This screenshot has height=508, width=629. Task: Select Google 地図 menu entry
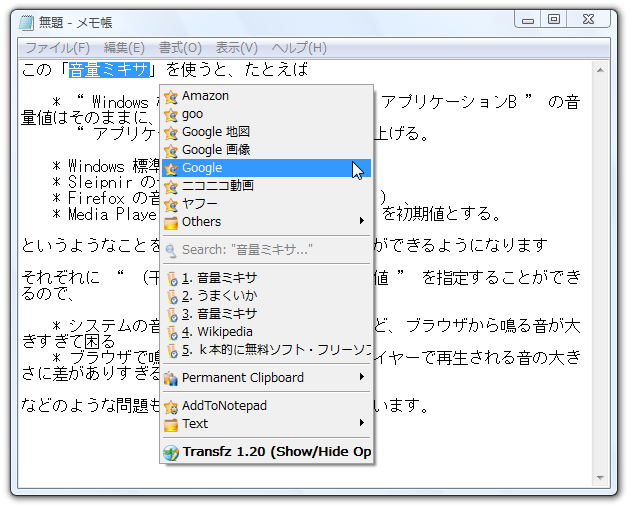(266, 132)
